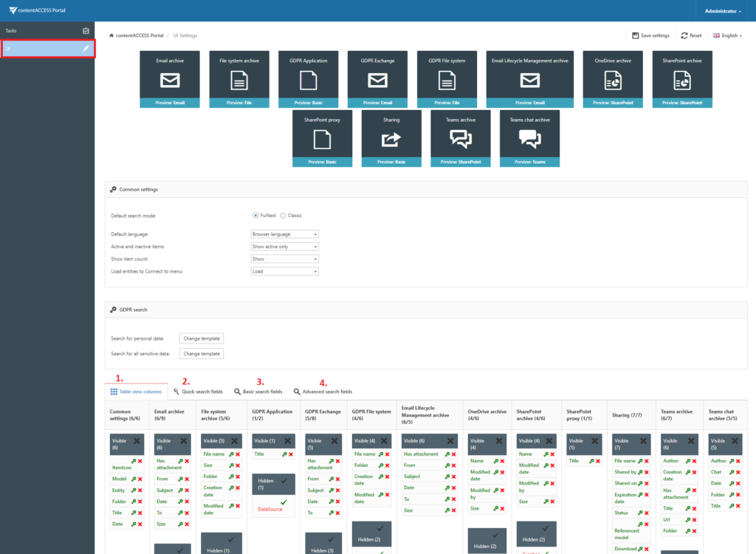Viewport: 756px width, 554px height.
Task: Open the Default language dropdown
Action: [284, 233]
